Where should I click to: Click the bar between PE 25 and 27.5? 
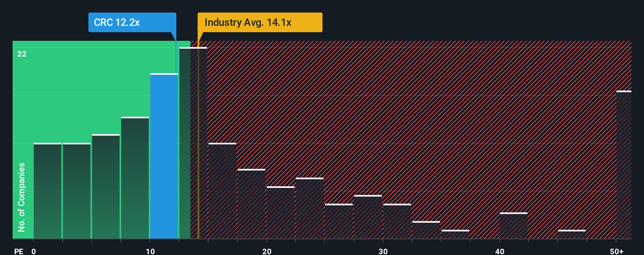point(339,221)
